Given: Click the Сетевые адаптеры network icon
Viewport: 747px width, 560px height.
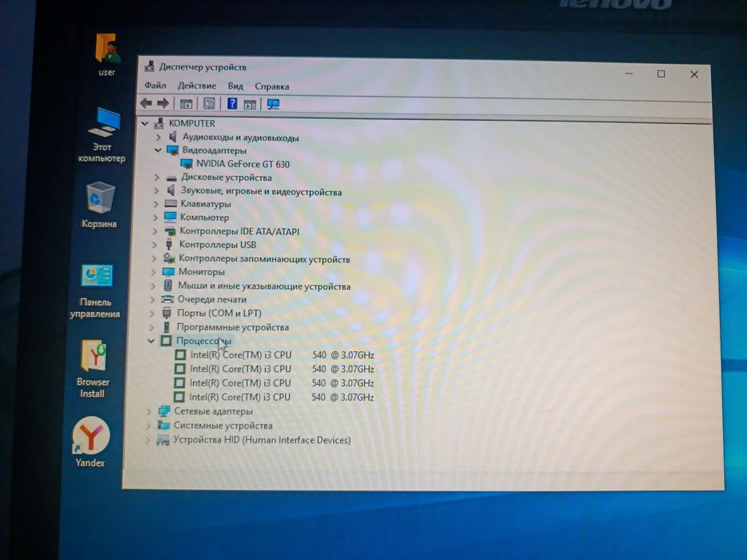Looking at the screenshot, I should (164, 411).
